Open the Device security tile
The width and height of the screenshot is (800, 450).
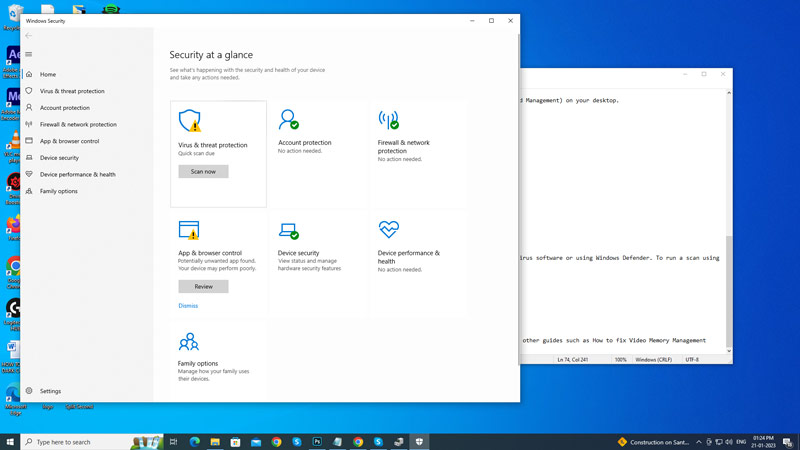[x=317, y=264]
